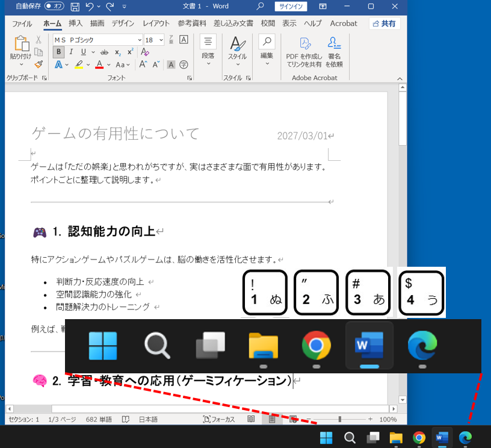Viewport: 491px width, 448px height.
Task: Toggle Underline formatting
Action: pyautogui.click(x=83, y=52)
